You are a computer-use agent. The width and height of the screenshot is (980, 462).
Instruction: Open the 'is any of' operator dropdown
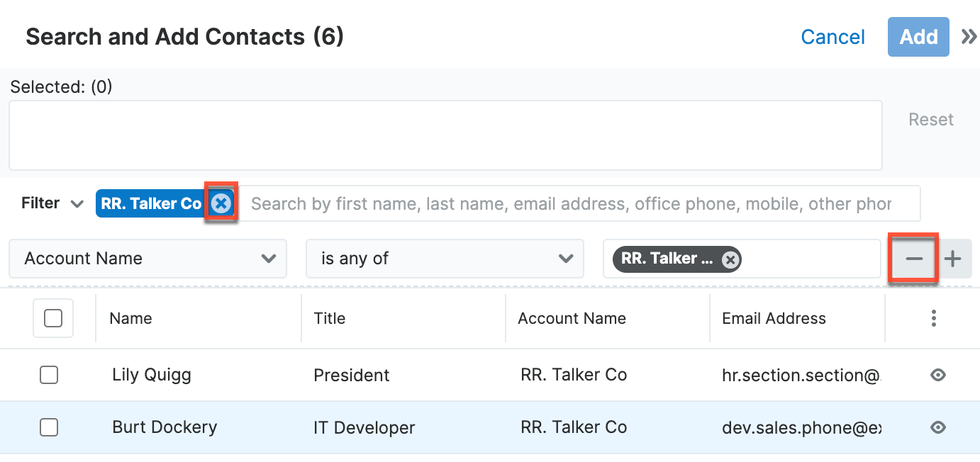tap(445, 259)
